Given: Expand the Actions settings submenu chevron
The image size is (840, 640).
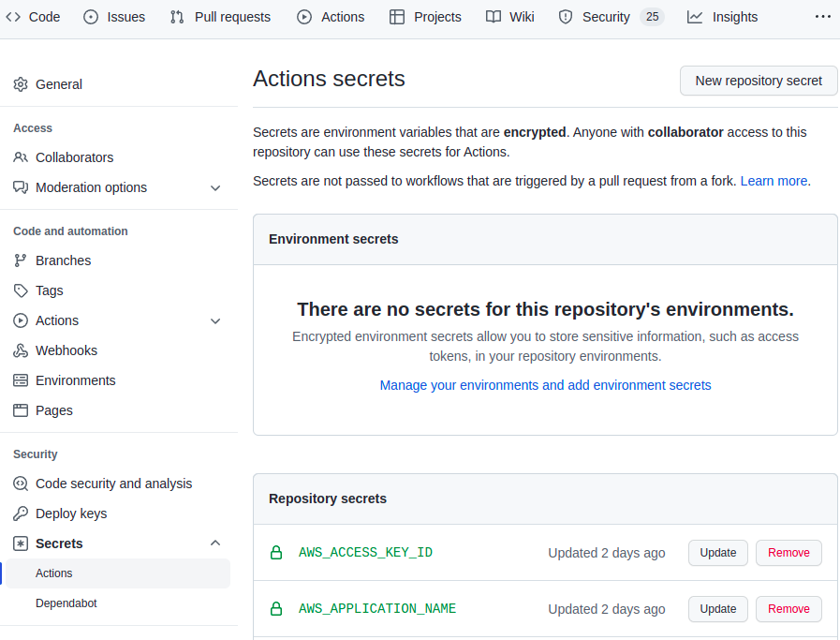Looking at the screenshot, I should click(215, 320).
